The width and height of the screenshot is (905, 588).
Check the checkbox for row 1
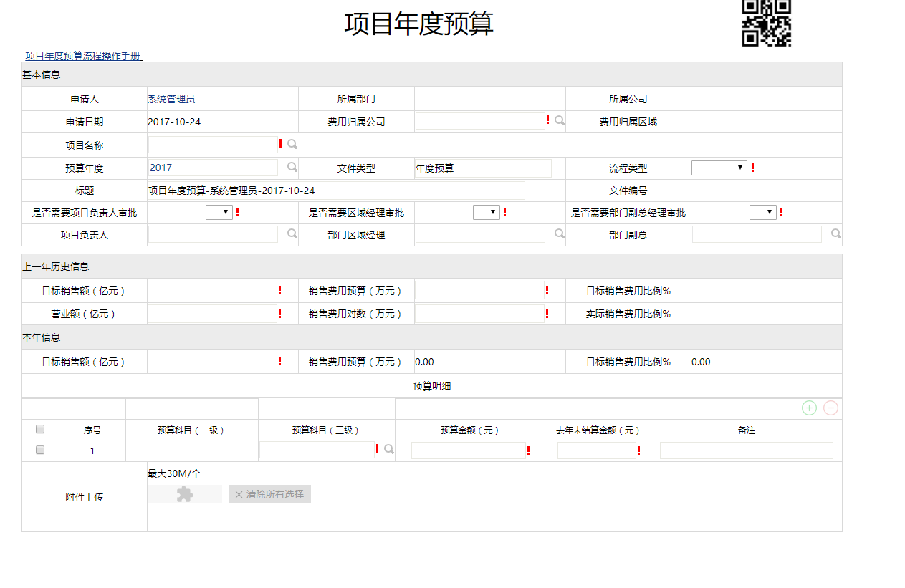(x=40, y=450)
